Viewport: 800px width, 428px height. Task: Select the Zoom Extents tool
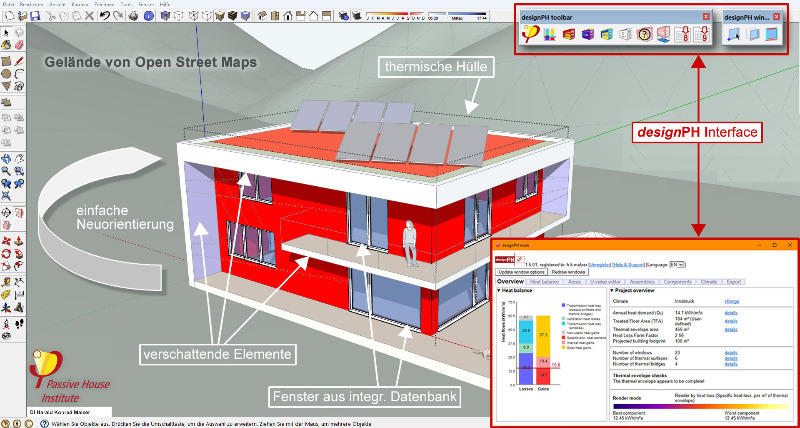coord(6,195)
